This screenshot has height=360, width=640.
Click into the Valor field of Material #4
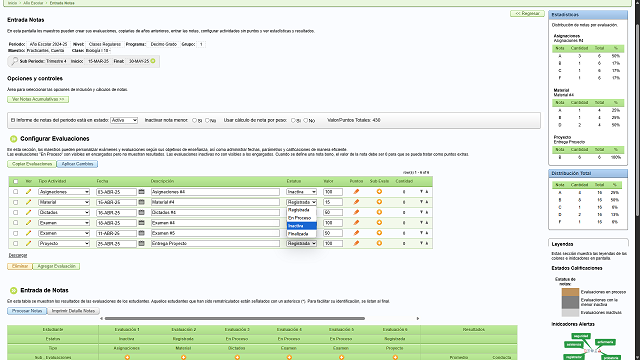pyautogui.click(x=333, y=202)
